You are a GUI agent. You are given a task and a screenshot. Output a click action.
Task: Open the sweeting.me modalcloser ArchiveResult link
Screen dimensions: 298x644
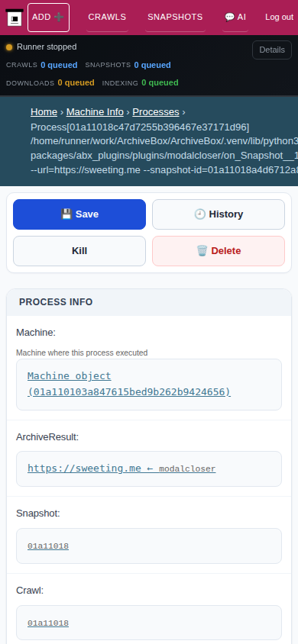(121, 469)
